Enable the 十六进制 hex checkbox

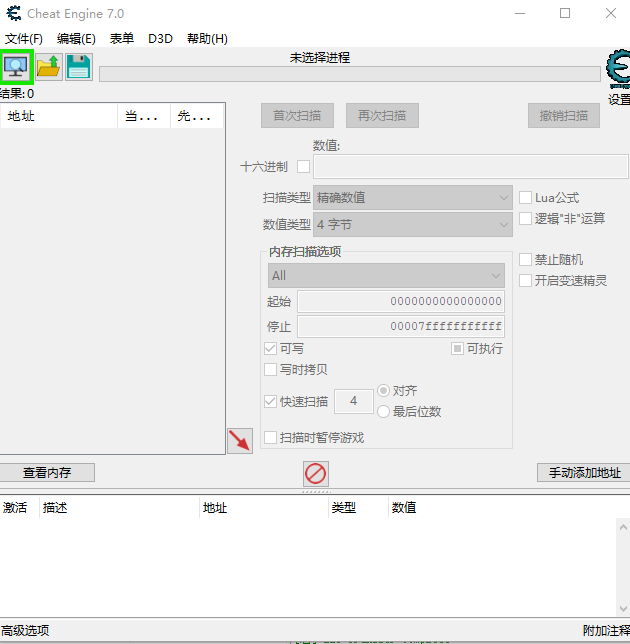304,166
